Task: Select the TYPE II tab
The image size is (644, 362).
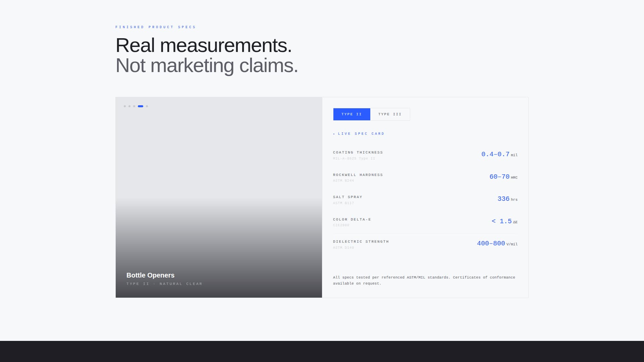Action: pos(352,114)
